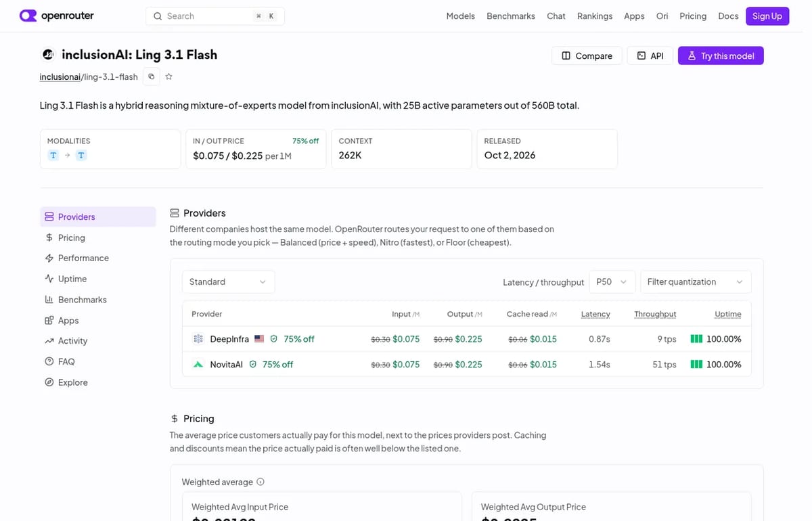Go to FAQ in sidebar
Image resolution: width=812 pixels, height=521 pixels.
click(98, 362)
